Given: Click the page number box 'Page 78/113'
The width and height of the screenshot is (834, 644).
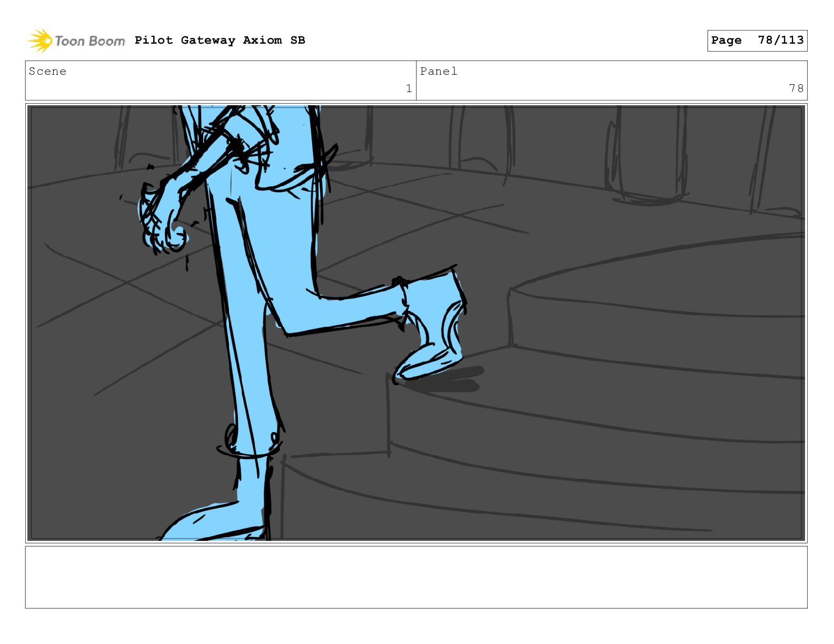Looking at the screenshot, I should pyautogui.click(x=757, y=41).
